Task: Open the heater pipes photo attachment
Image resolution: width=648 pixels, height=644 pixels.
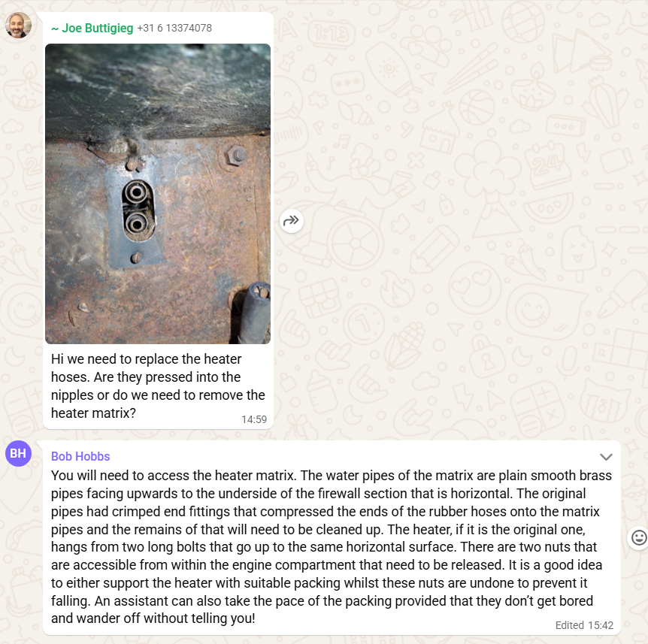Action: [x=158, y=194]
